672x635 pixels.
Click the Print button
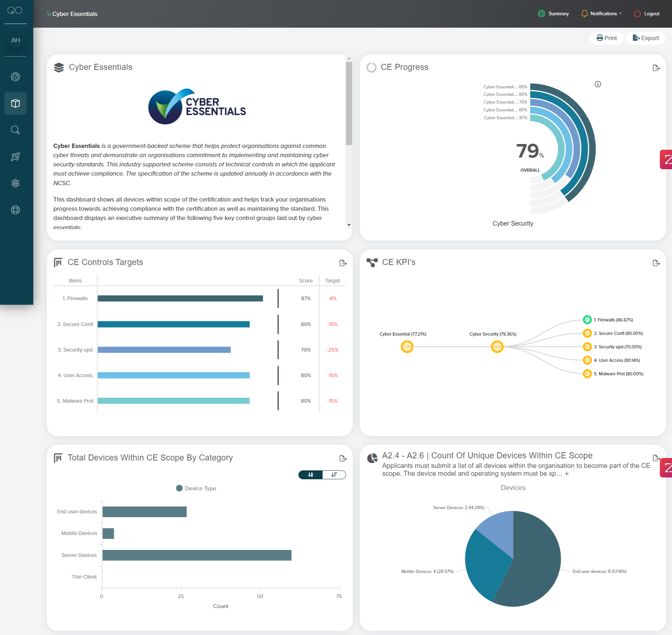coord(607,38)
